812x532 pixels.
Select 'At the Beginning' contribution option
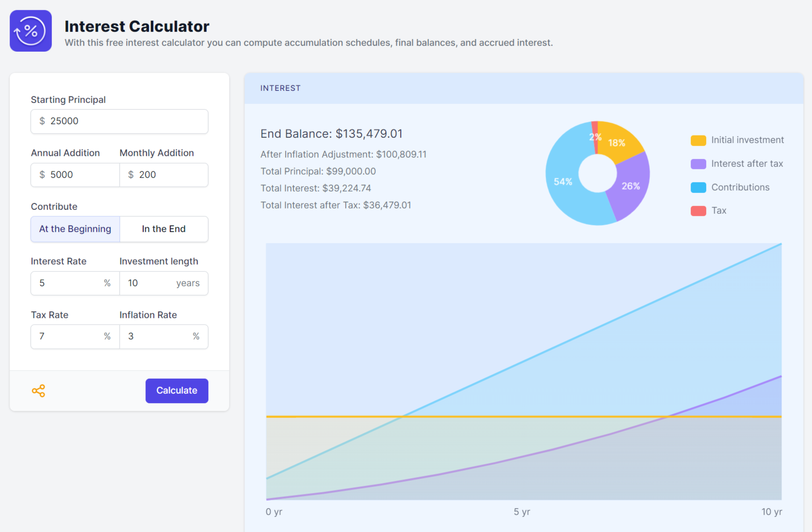[75, 229]
